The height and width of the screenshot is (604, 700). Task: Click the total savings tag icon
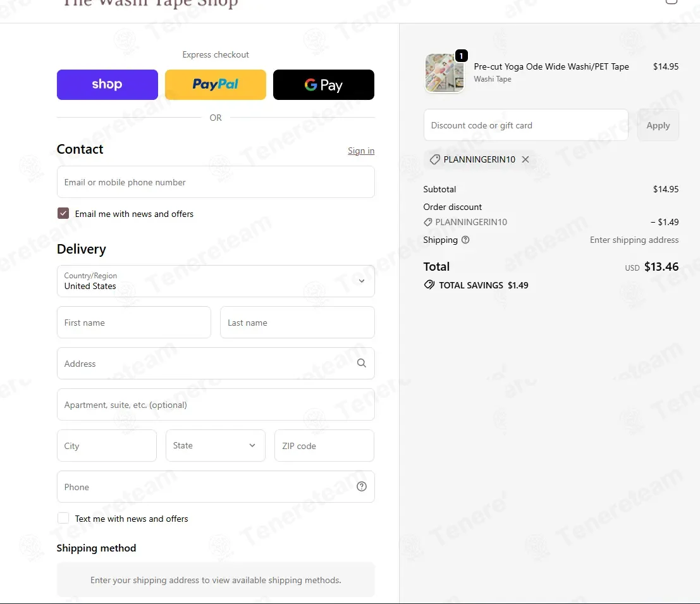(429, 285)
